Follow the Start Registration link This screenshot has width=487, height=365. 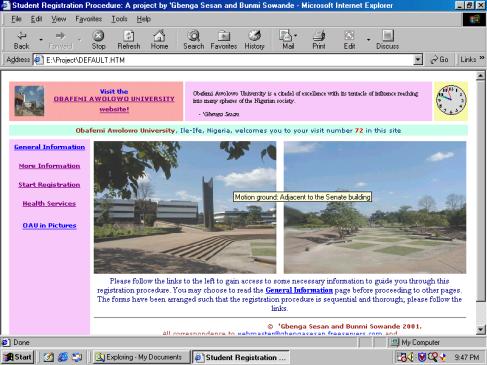click(49, 185)
